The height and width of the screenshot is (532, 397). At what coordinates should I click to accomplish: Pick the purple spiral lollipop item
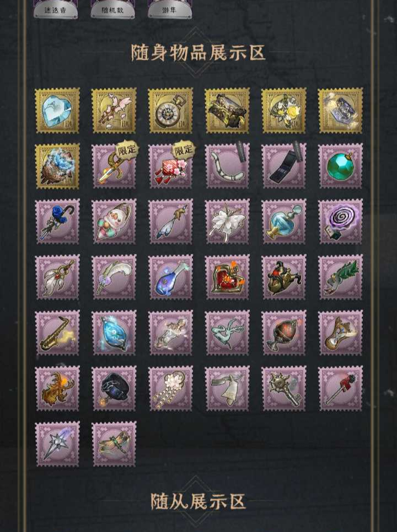pyautogui.click(x=340, y=221)
